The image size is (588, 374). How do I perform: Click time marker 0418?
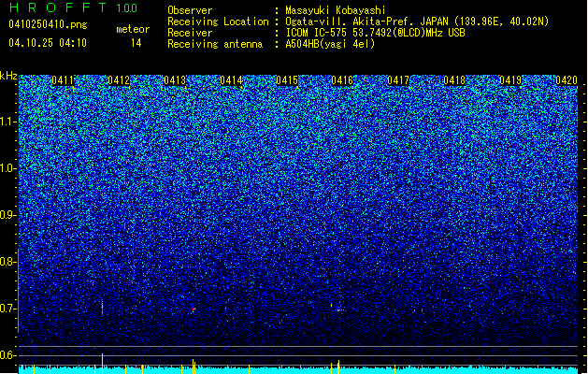point(454,80)
